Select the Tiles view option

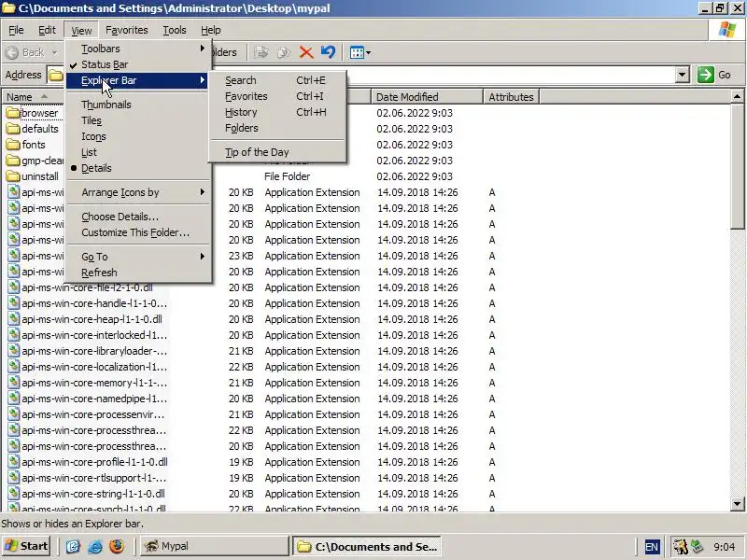click(138, 120)
